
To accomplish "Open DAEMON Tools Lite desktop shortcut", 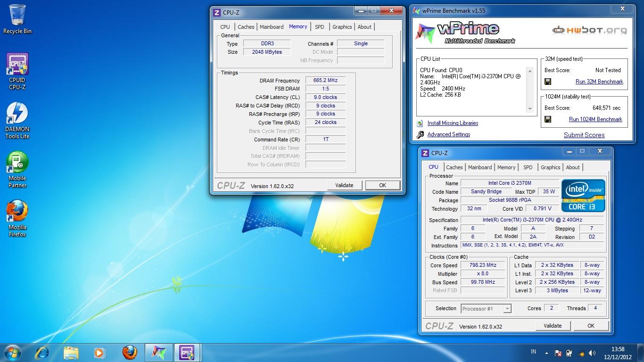I will click(x=17, y=120).
